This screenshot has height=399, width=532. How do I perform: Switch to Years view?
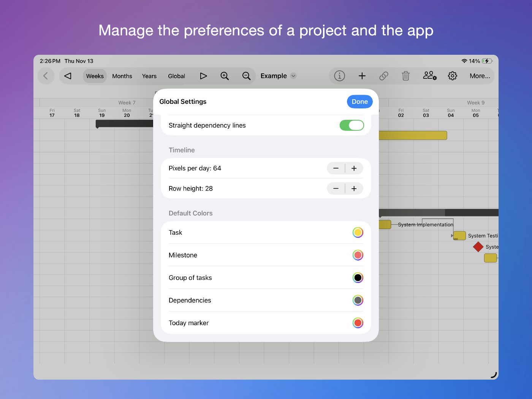(x=149, y=76)
